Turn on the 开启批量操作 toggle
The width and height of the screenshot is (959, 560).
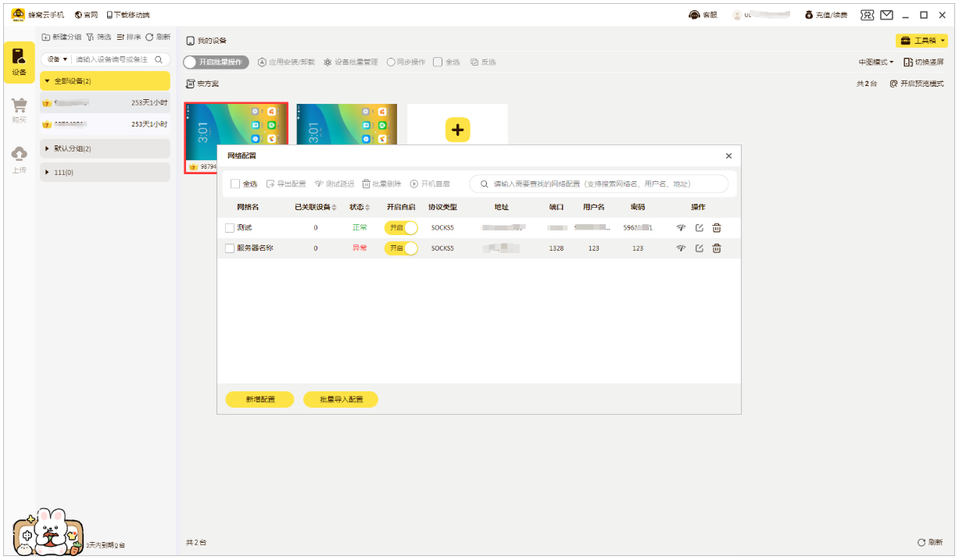click(216, 62)
